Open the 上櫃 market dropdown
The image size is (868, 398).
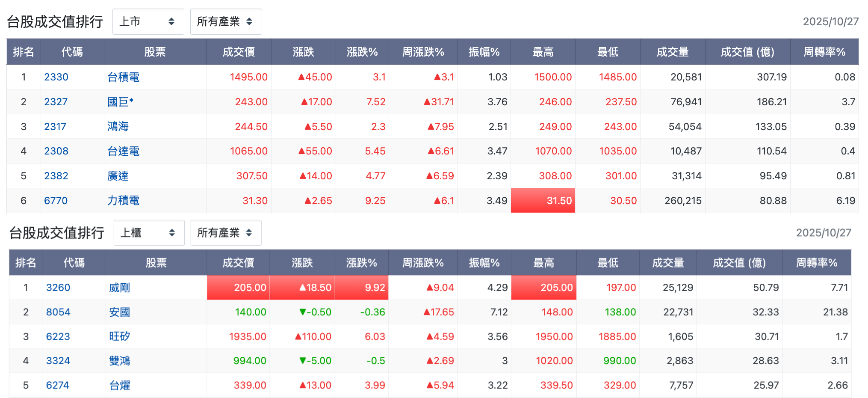pos(149,232)
